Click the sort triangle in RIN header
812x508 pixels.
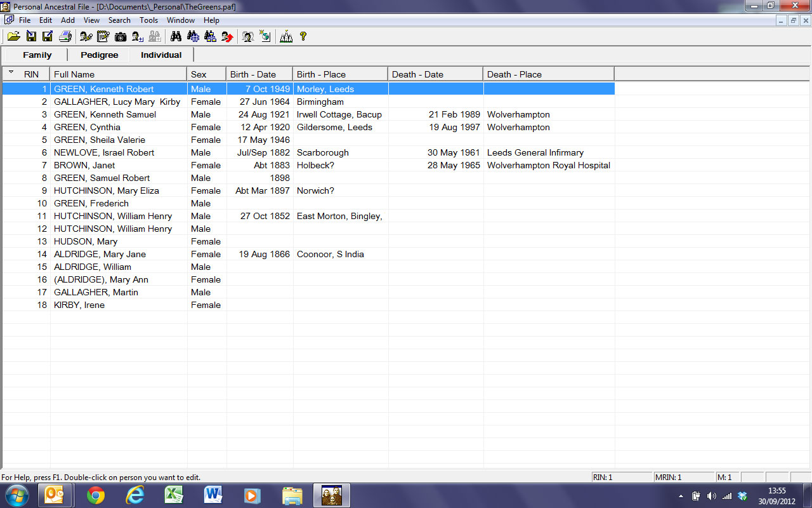(11, 72)
